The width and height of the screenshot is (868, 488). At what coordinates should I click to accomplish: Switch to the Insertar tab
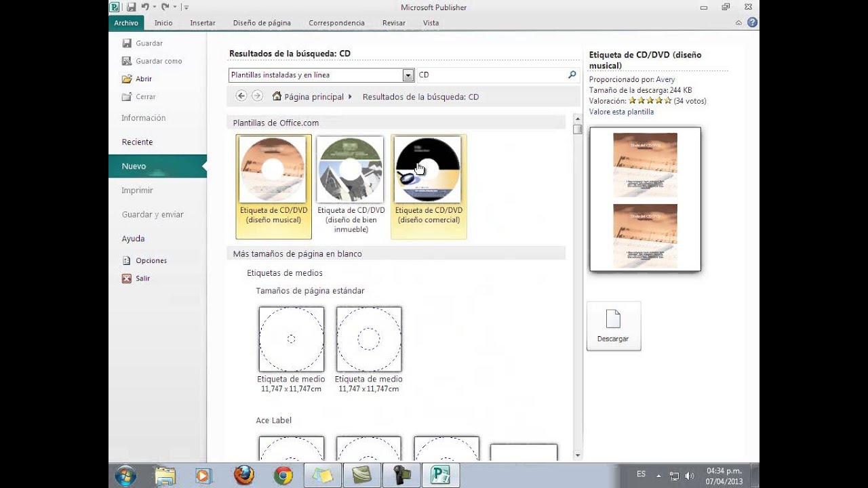[x=203, y=22]
